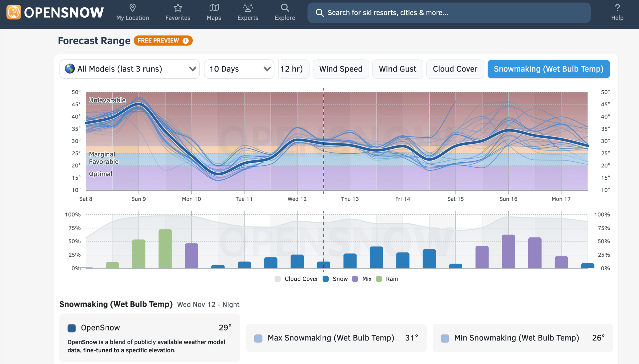Click Snowmaking (Wet Bulb Temp) button
Image resolution: width=639 pixels, height=364 pixels.
tap(548, 69)
